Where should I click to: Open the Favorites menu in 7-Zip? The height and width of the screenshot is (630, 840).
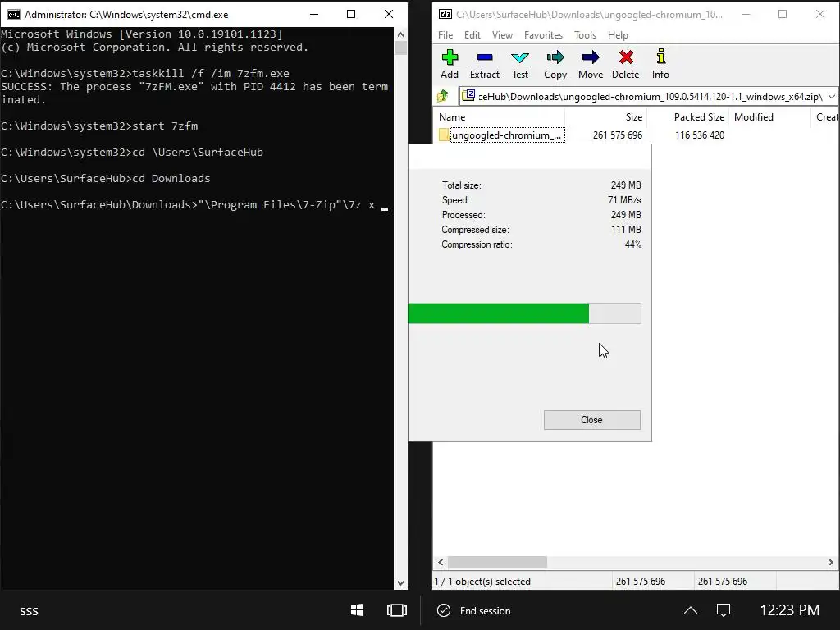[x=543, y=34]
